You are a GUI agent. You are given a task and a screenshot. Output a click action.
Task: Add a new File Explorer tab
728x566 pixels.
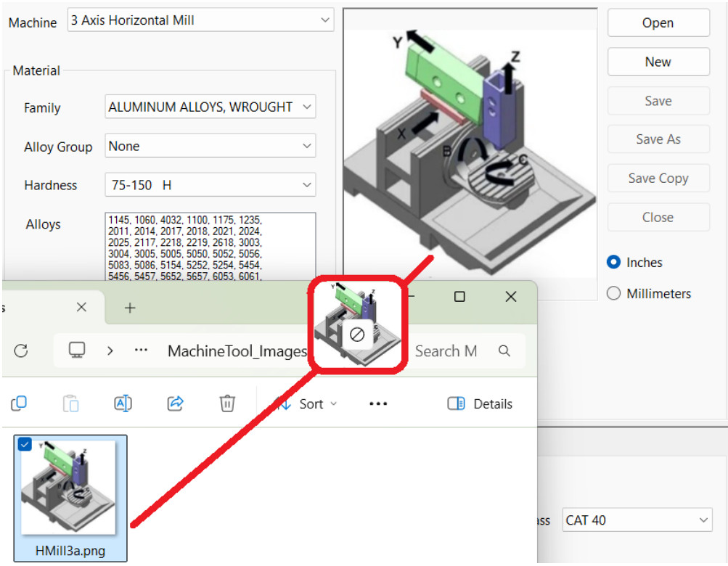130,308
